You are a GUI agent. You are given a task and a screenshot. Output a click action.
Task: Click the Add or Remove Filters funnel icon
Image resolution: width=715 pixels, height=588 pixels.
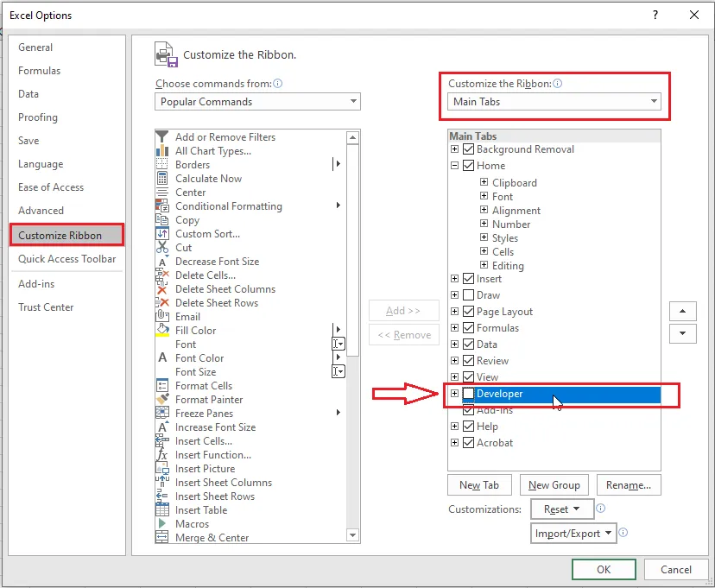pyautogui.click(x=161, y=136)
